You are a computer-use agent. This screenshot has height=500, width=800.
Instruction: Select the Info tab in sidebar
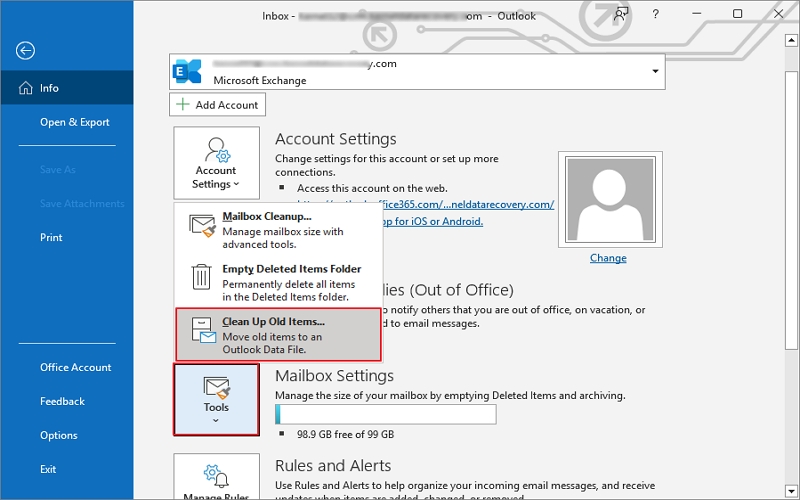point(66,88)
